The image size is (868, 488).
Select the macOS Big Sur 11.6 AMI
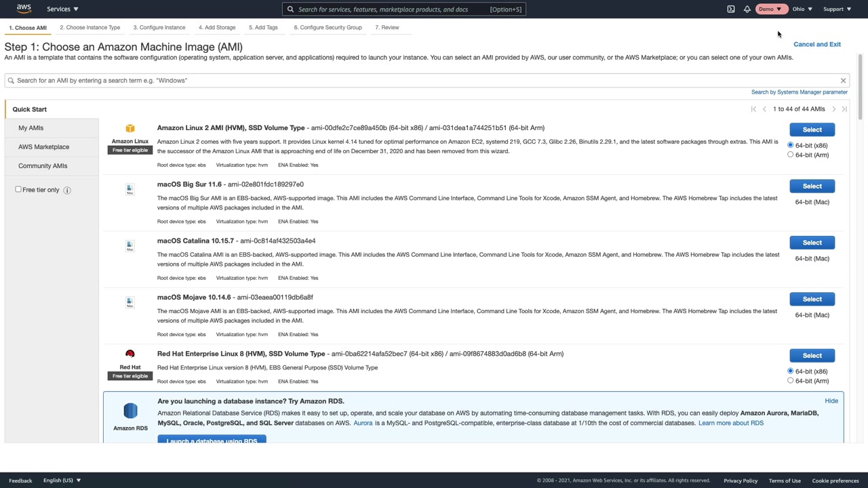pyautogui.click(x=812, y=186)
